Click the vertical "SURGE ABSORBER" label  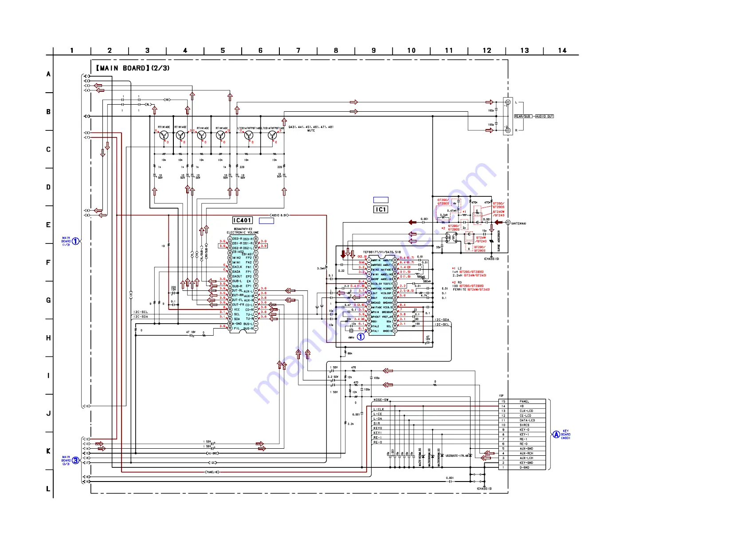pyautogui.click(x=499, y=241)
